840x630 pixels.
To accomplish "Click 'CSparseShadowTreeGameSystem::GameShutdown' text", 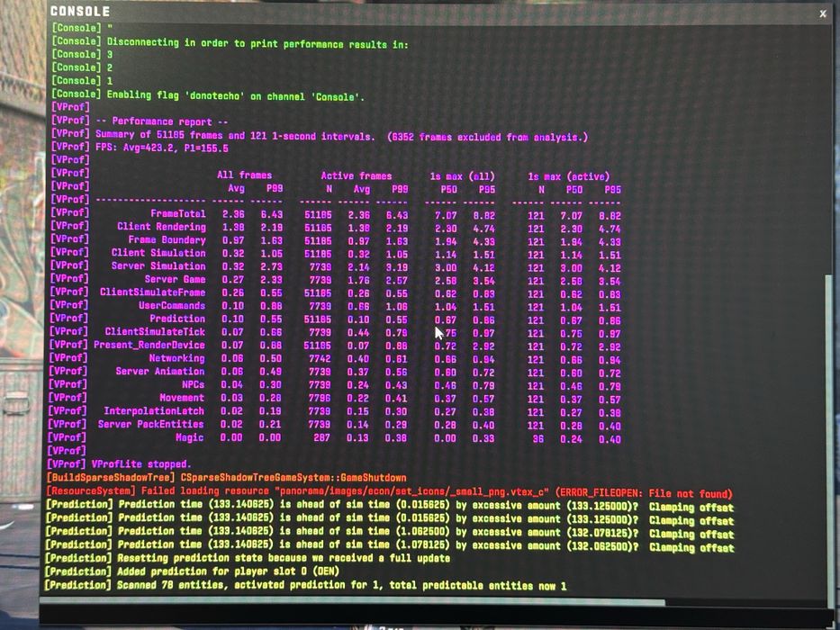I will (294, 478).
